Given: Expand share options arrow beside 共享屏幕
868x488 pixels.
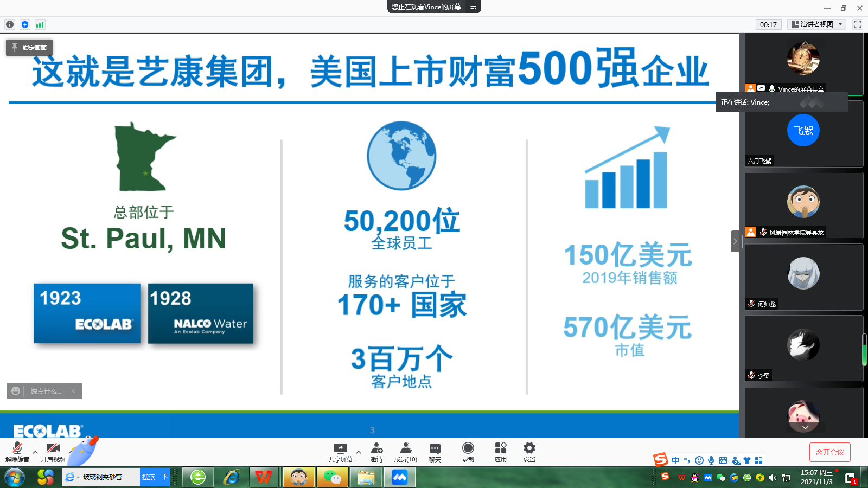Looking at the screenshot, I should tap(358, 452).
